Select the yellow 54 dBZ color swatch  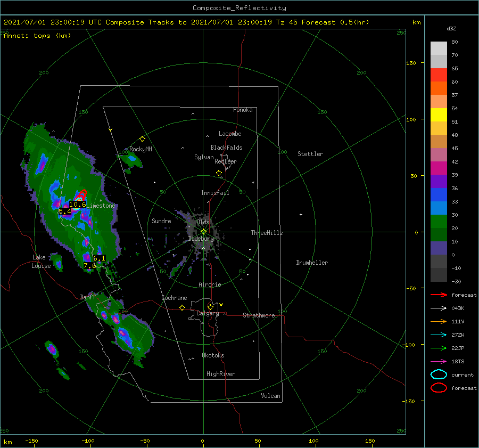click(x=439, y=115)
